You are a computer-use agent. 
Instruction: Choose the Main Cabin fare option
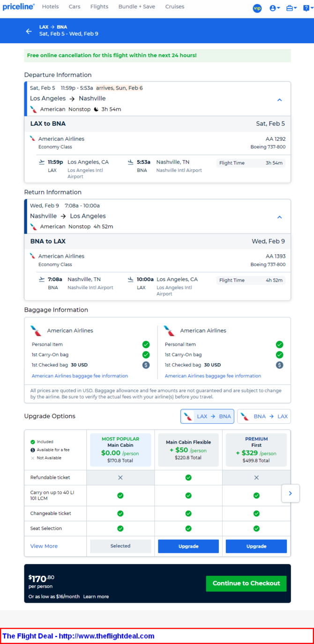coord(120,450)
